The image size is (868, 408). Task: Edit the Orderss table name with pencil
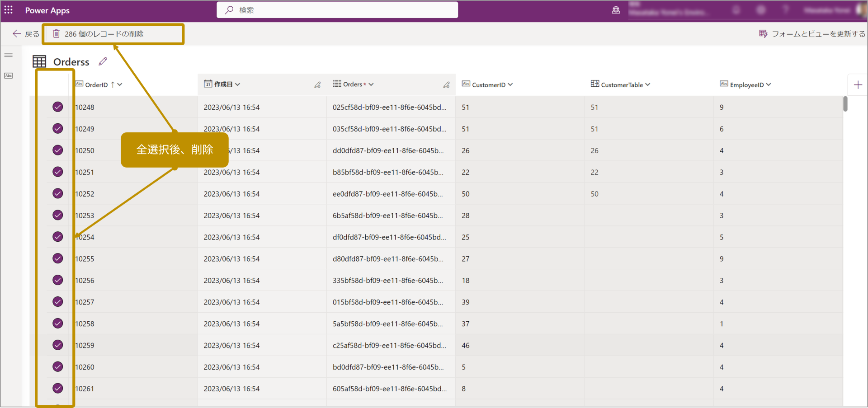[103, 61]
